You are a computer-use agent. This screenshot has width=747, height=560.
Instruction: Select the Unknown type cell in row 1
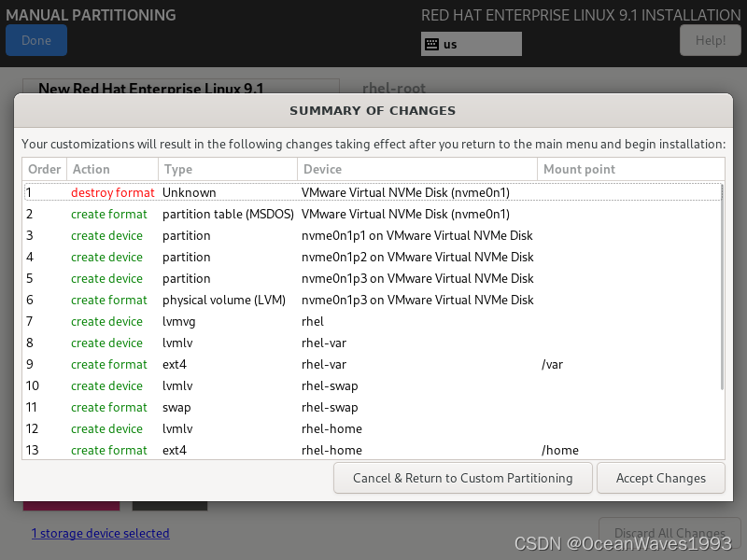pyautogui.click(x=190, y=192)
